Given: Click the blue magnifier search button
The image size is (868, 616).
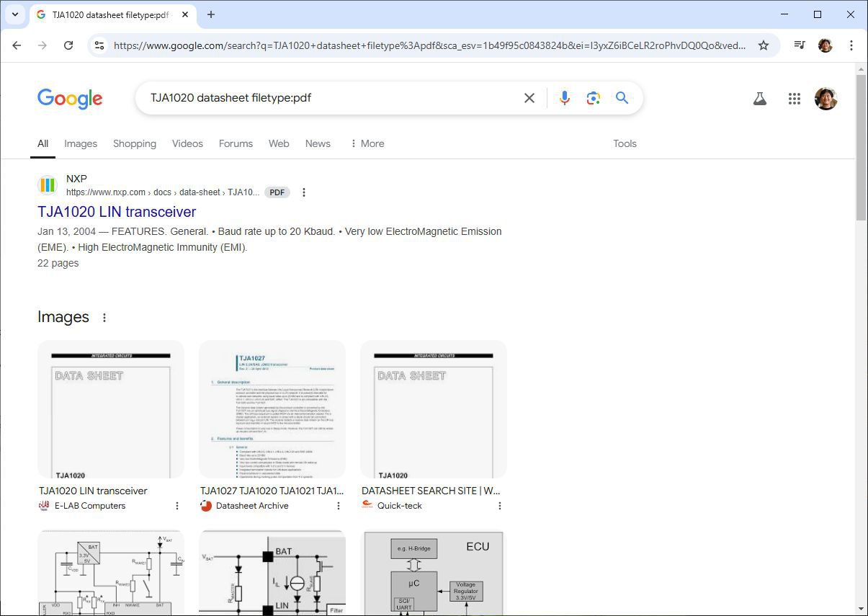Looking at the screenshot, I should point(622,98).
